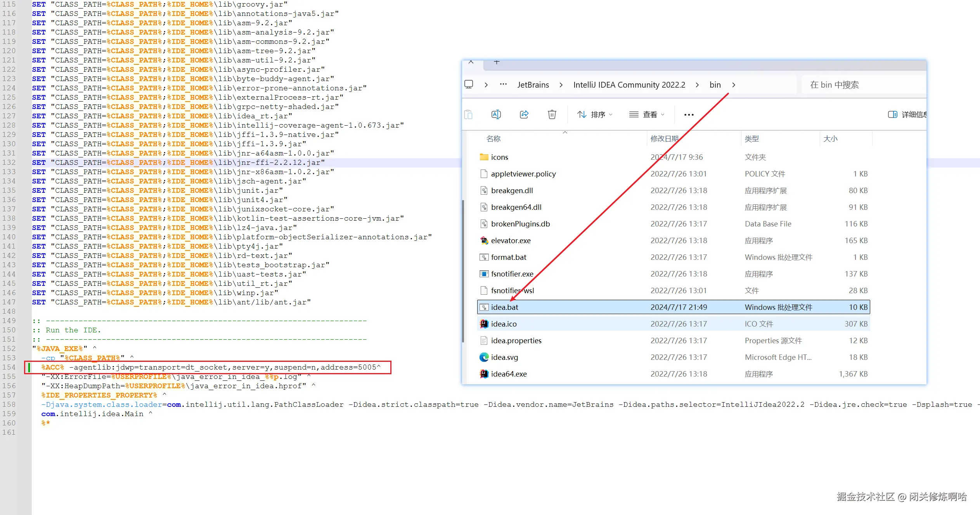Click the monitor icon in address bar

pyautogui.click(x=469, y=85)
